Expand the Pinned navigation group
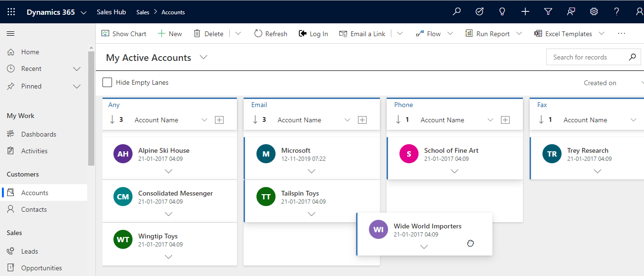The image size is (644, 276). tap(76, 87)
